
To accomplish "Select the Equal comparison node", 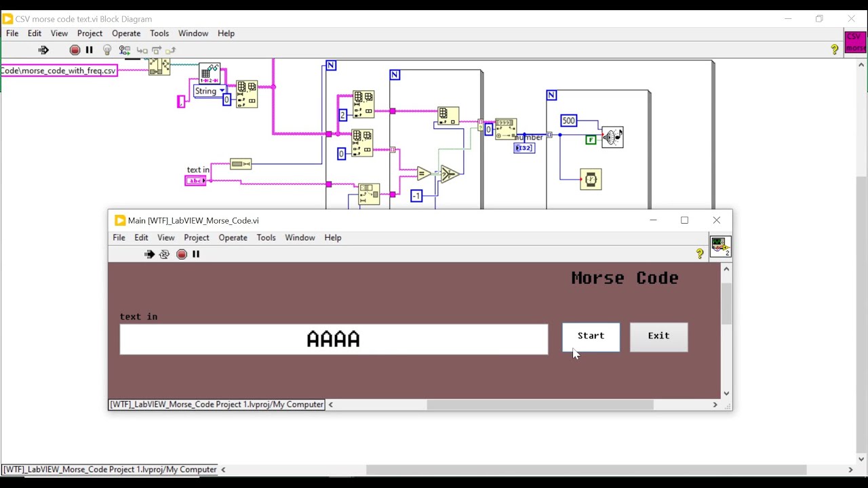I will (x=424, y=174).
